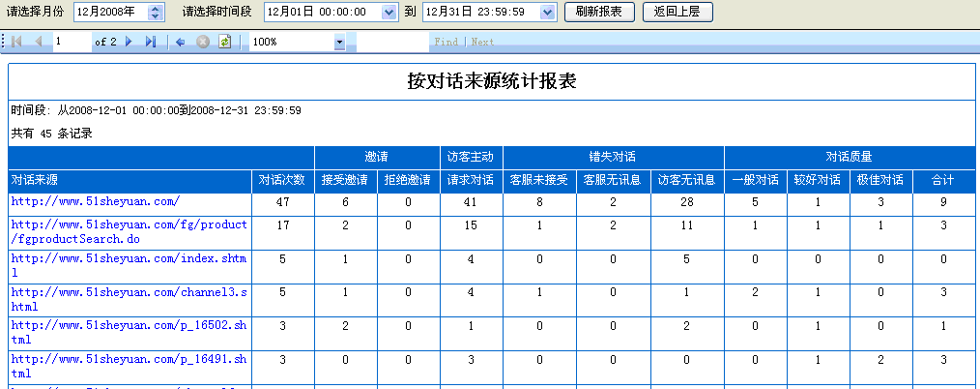Click the 返回上层 button
Viewport: 980px width, 389px height.
(x=677, y=12)
